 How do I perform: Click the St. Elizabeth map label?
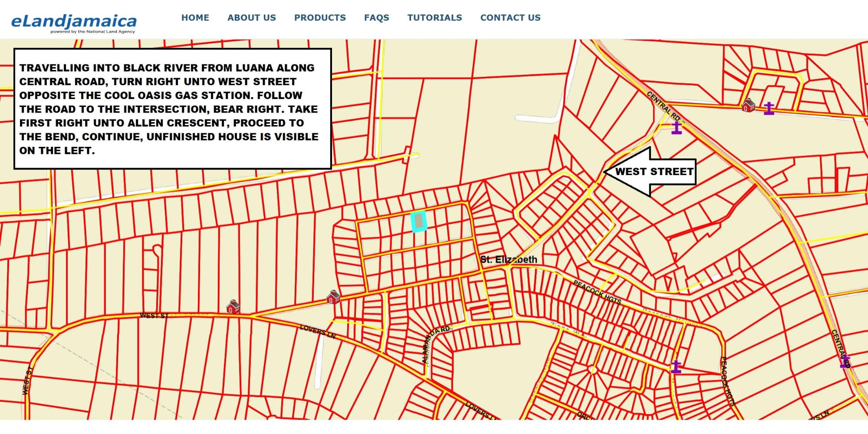(509, 259)
